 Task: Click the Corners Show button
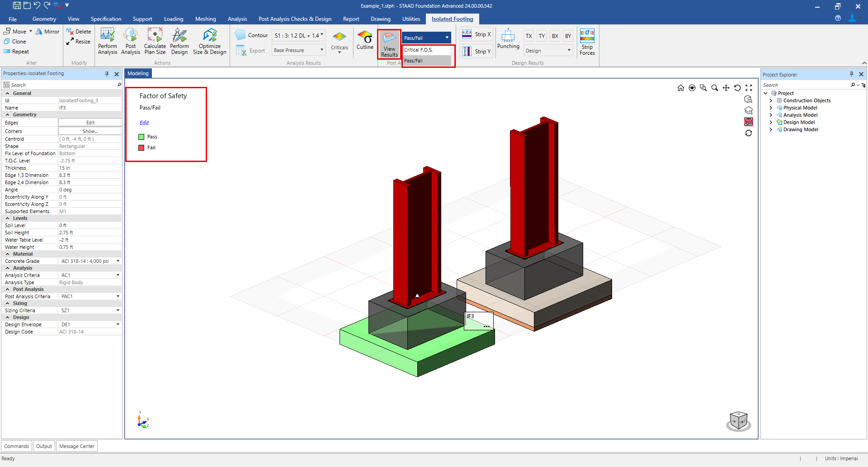click(x=90, y=131)
